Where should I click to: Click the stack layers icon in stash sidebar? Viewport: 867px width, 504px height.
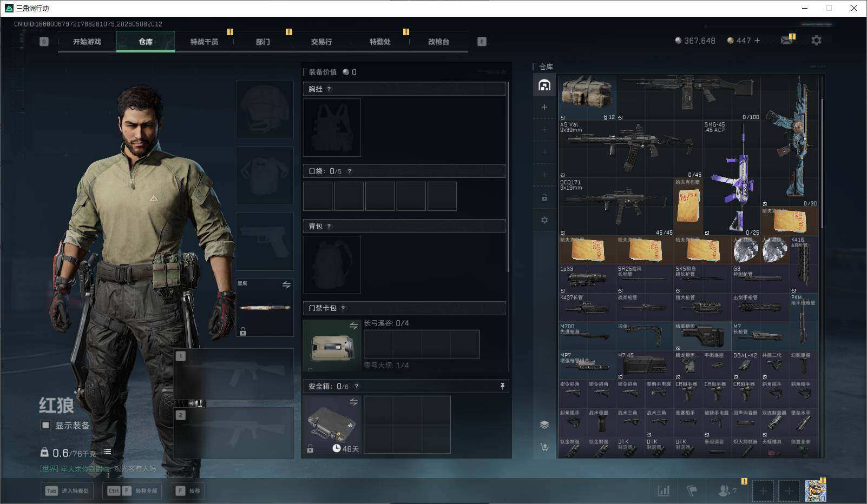(x=544, y=425)
